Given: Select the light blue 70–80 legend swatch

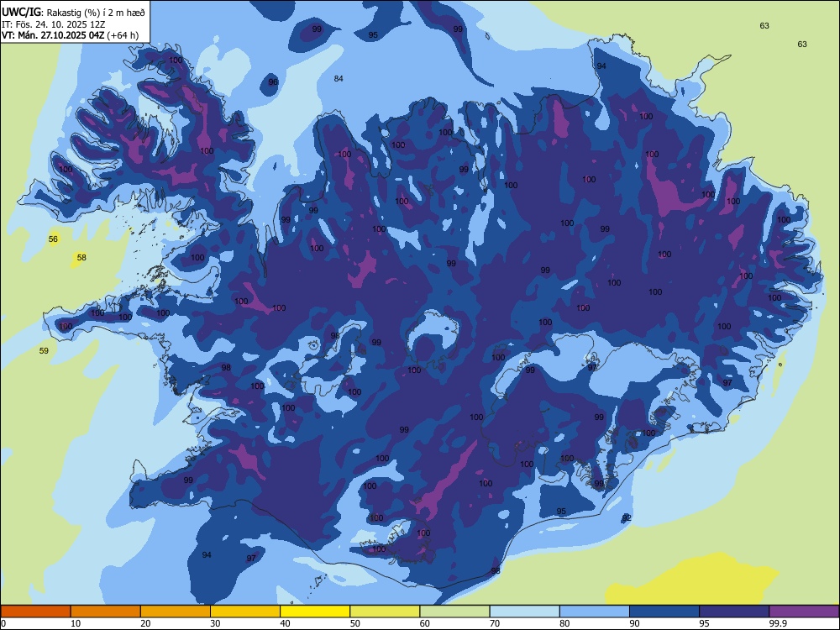Looking at the screenshot, I should [x=524, y=612].
